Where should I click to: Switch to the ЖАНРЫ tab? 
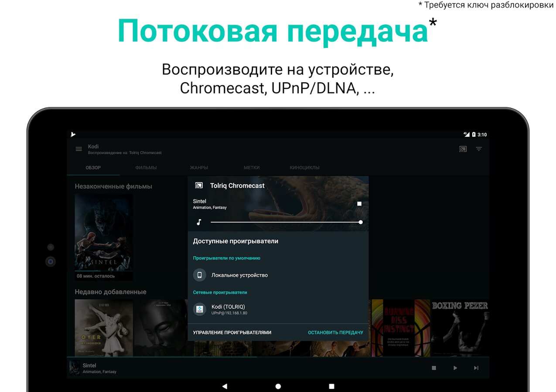pyautogui.click(x=199, y=168)
